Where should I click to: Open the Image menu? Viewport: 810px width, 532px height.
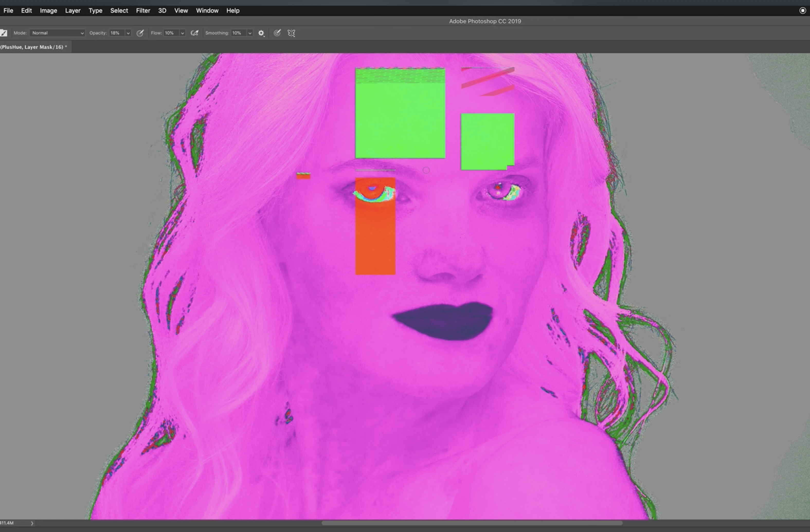(48, 11)
